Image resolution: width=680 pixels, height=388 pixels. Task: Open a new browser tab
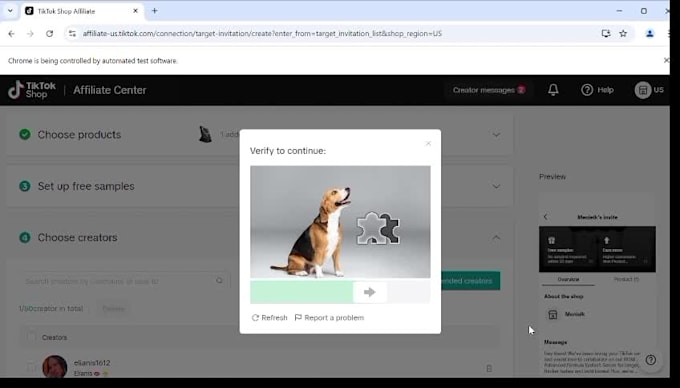click(154, 11)
